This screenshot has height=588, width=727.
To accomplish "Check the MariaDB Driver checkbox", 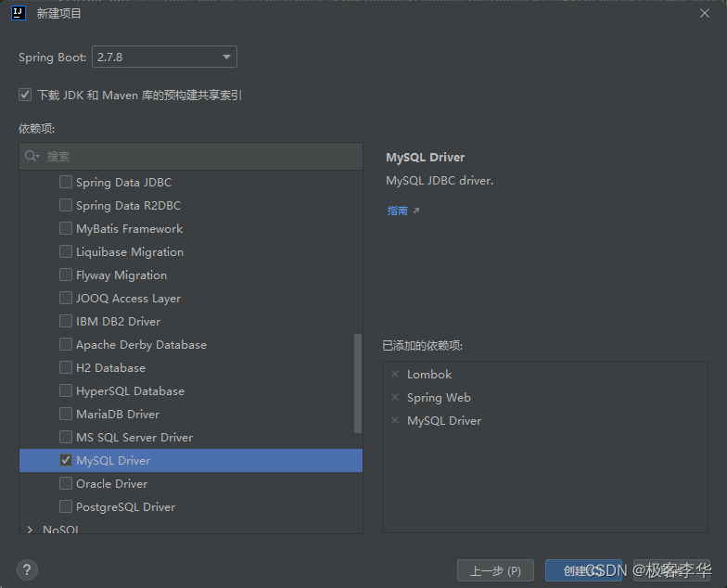I will 66,414.
